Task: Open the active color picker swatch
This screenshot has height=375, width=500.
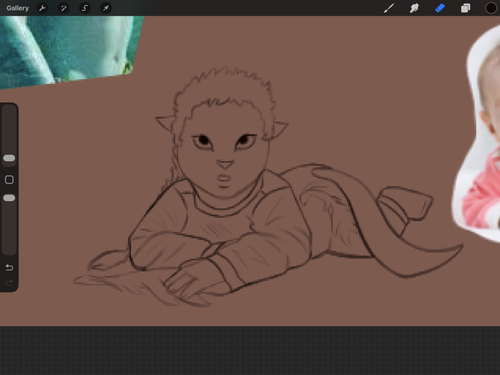Action: tap(491, 8)
